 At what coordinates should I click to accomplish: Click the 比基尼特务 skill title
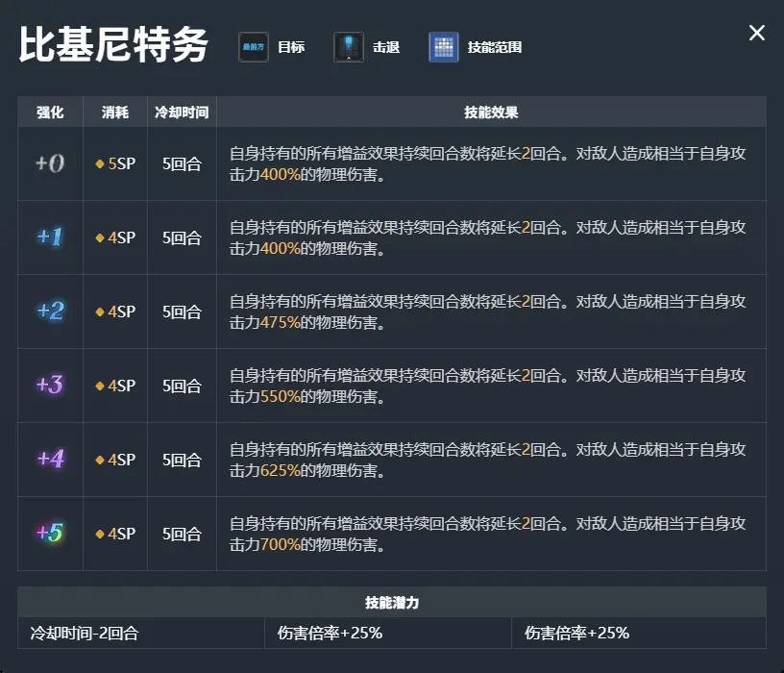click(113, 45)
